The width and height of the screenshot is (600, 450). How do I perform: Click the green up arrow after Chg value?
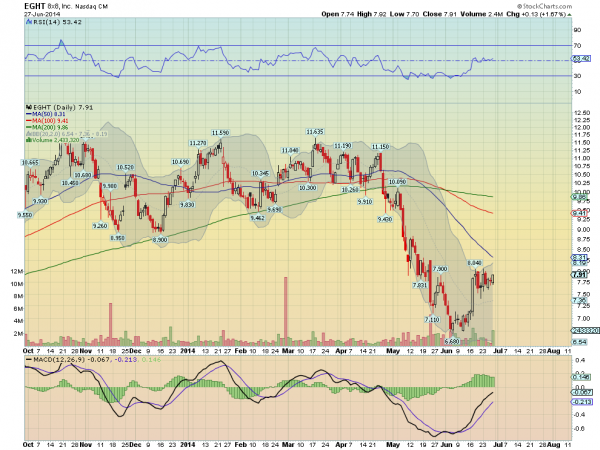point(569,14)
